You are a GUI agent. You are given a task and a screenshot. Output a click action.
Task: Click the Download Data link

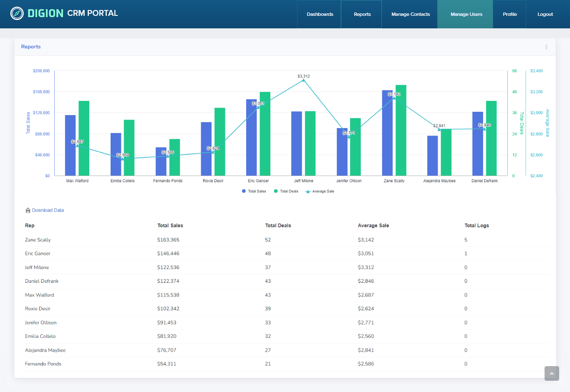pos(48,211)
